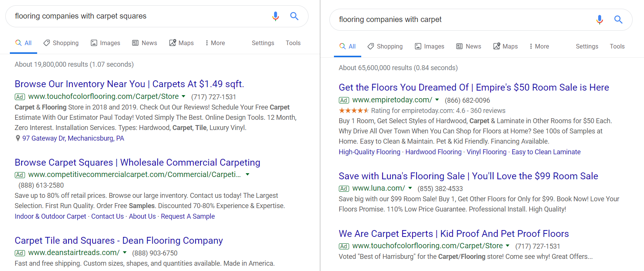Click the Request A Sample sitelink

click(x=188, y=216)
